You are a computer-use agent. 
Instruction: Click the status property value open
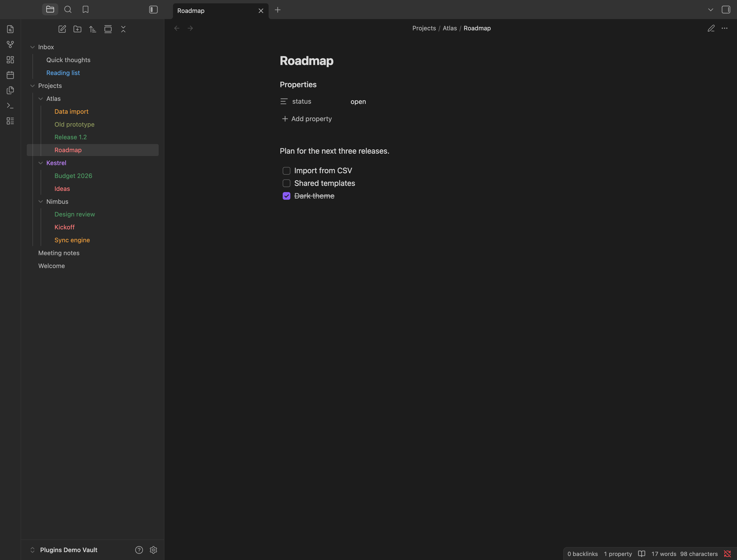(358, 102)
